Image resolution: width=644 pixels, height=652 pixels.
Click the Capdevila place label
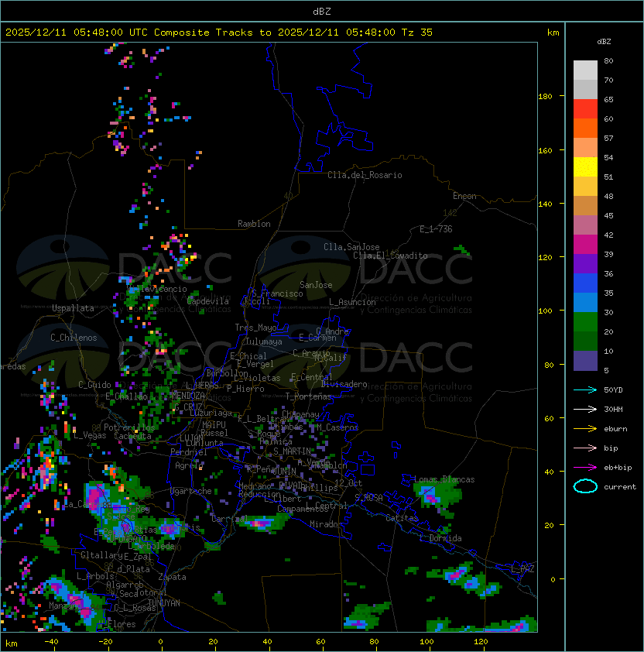click(208, 301)
